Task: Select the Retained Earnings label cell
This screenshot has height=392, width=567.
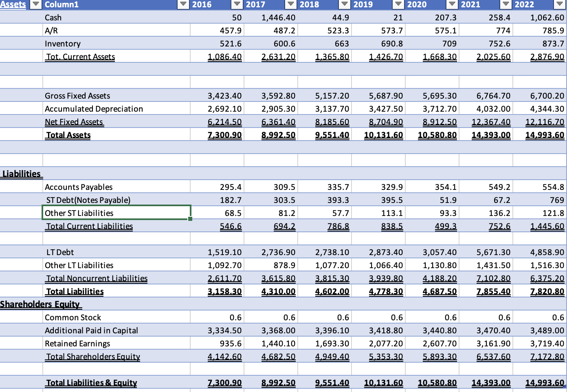Action: click(x=116, y=344)
